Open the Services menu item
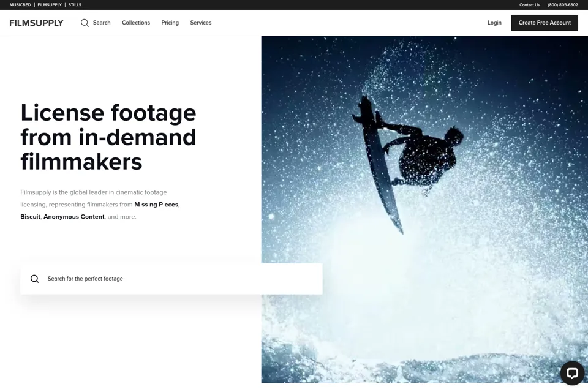Image resolution: width=588 pixels, height=392 pixels. pyautogui.click(x=201, y=23)
